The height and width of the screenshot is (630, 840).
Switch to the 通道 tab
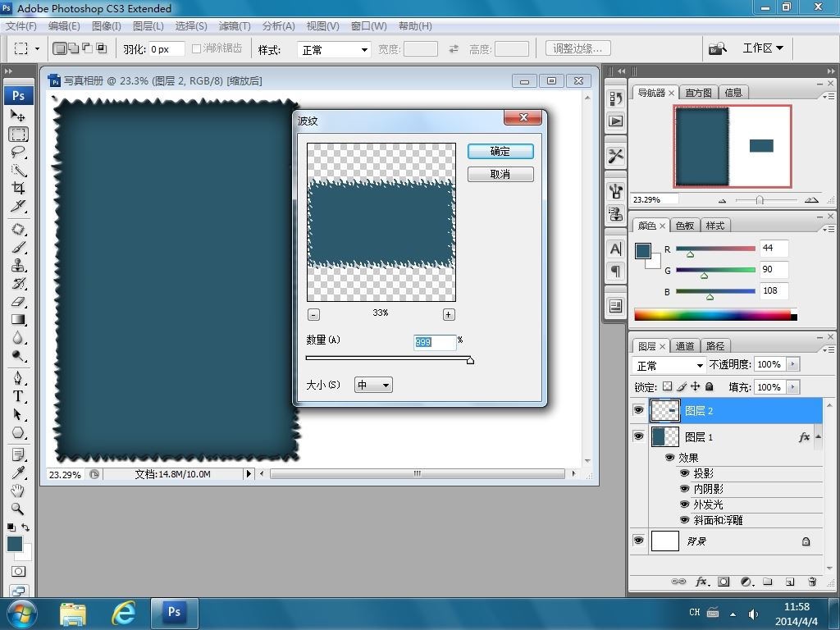click(x=684, y=346)
